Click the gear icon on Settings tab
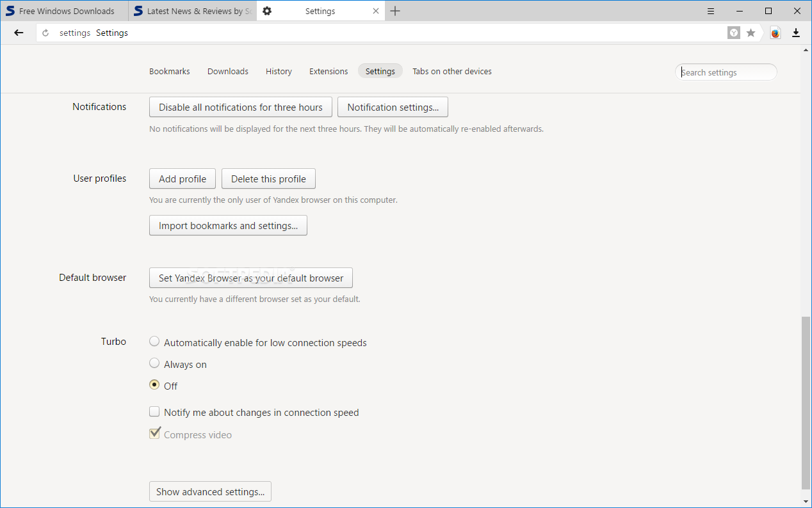Screen dimensions: 812x508 click(267, 11)
